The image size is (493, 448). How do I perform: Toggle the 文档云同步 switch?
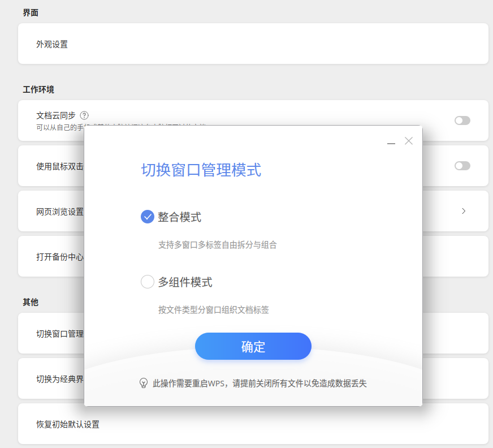click(x=462, y=120)
